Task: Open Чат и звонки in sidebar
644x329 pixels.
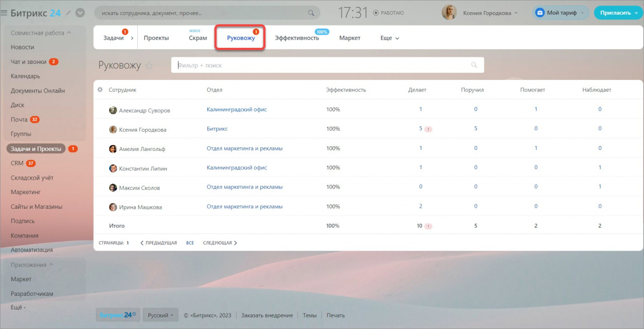Action: 29,61
